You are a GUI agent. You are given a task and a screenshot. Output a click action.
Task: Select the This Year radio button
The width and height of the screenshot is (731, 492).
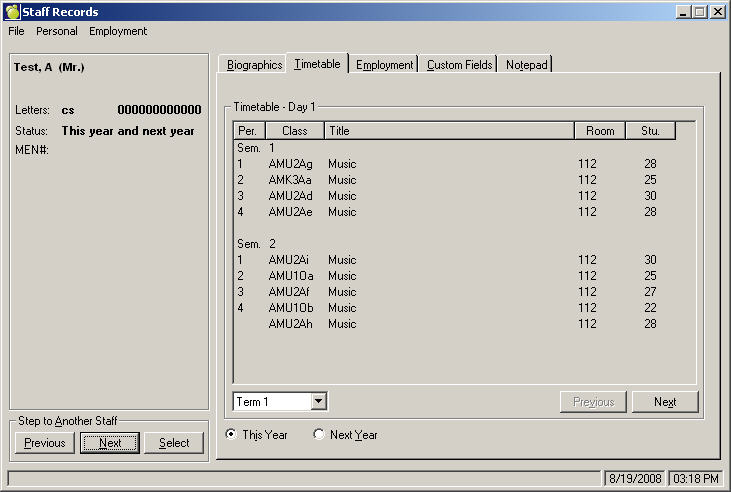(x=232, y=435)
